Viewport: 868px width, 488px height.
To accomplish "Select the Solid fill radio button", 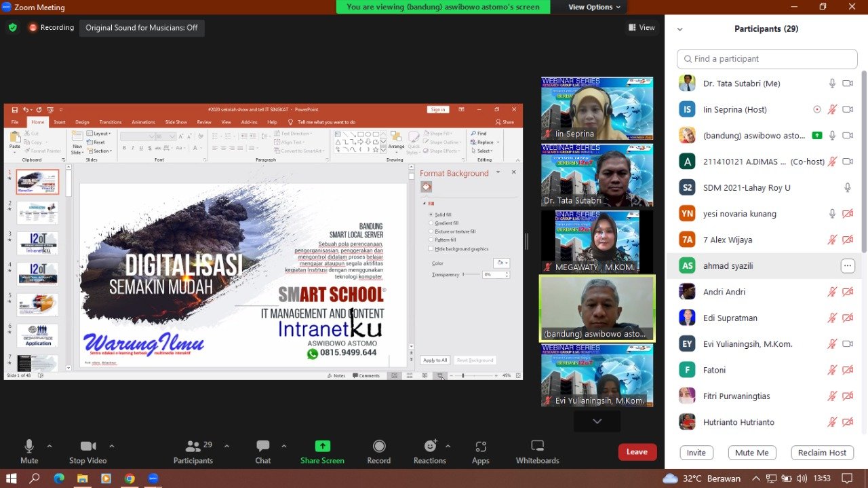I will (431, 214).
